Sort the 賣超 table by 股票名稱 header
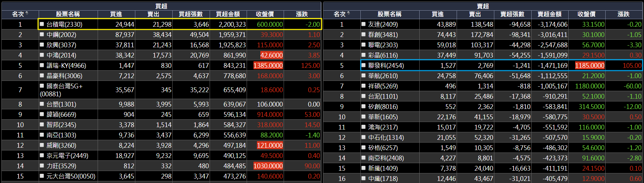Viewport: 644px width, 183px height. [389, 14]
